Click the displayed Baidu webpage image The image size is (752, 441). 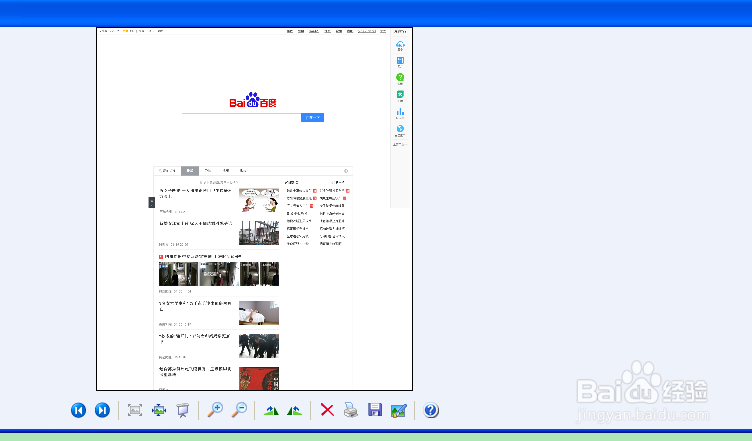click(255, 209)
